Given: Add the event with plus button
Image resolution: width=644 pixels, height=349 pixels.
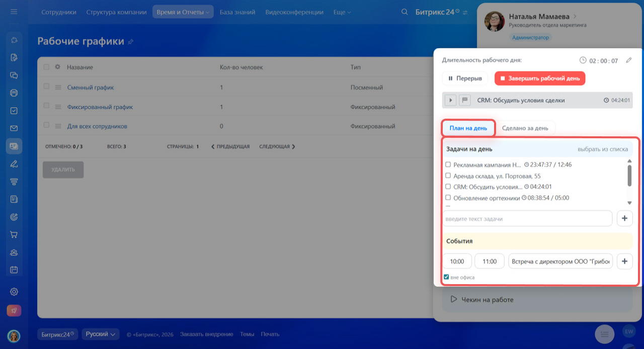Looking at the screenshot, I should (624, 261).
